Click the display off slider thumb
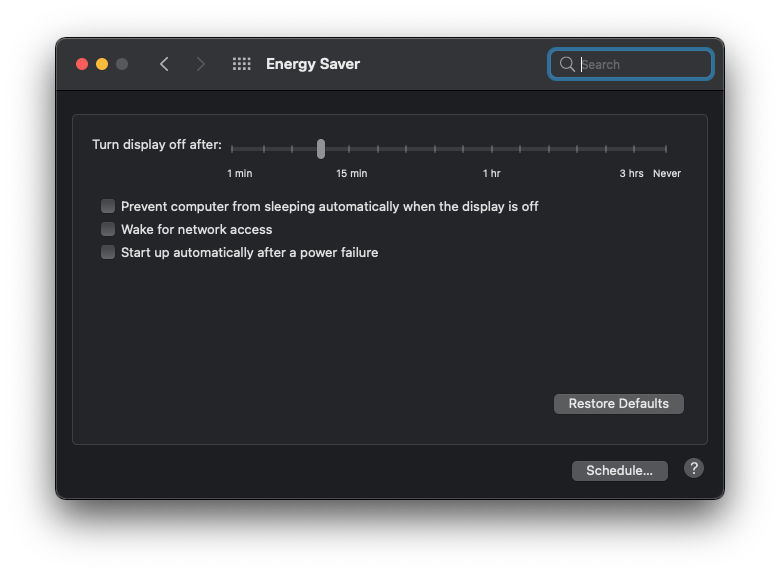 coord(321,149)
